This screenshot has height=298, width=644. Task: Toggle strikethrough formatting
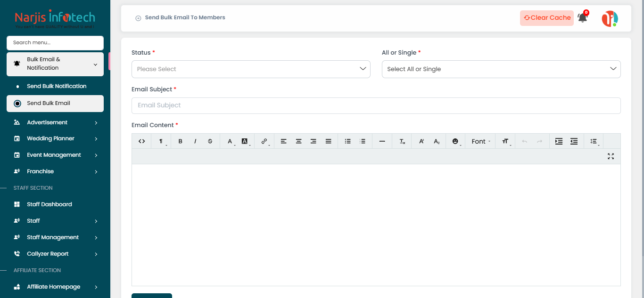point(210,141)
